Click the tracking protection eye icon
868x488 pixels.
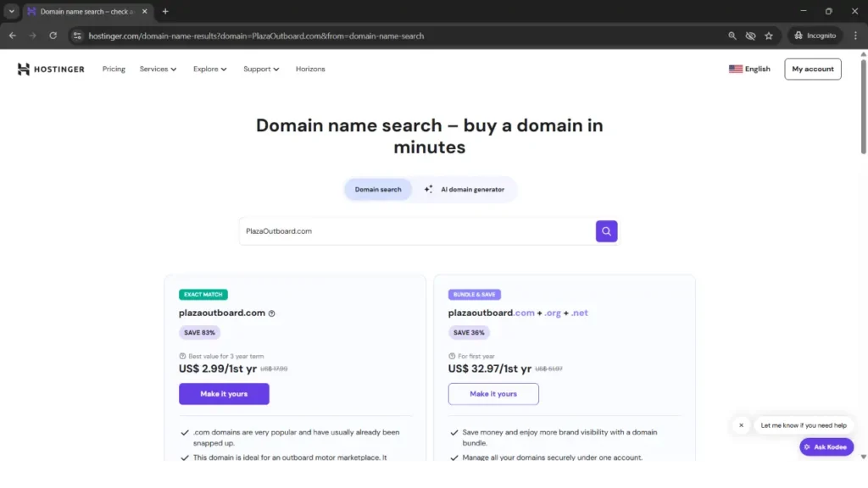pyautogui.click(x=750, y=36)
